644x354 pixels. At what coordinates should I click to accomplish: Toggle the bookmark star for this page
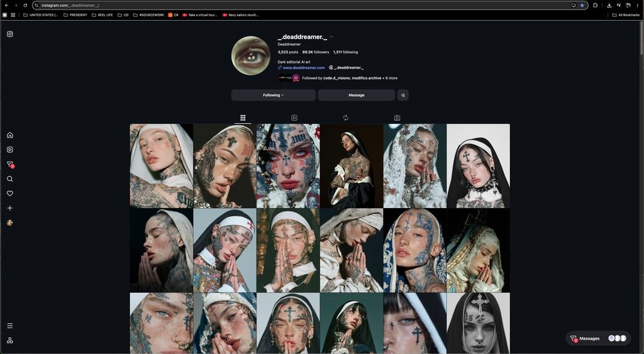click(x=582, y=5)
